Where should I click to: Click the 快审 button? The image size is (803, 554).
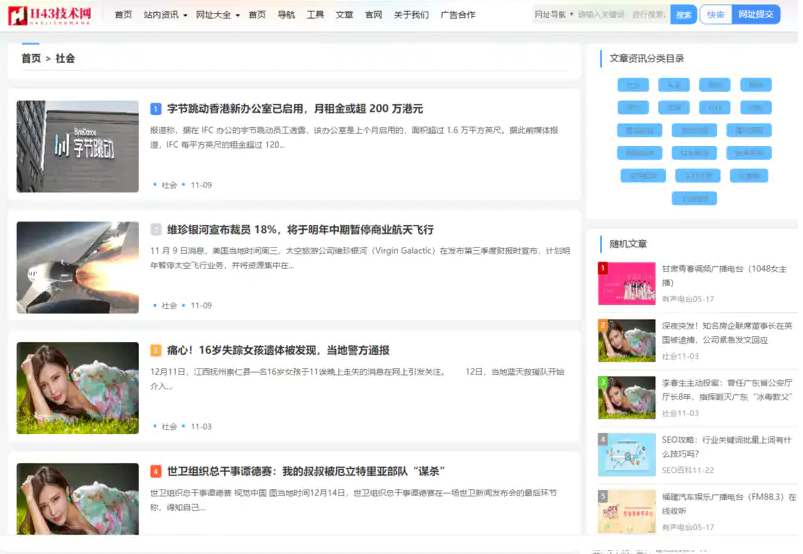click(x=715, y=15)
